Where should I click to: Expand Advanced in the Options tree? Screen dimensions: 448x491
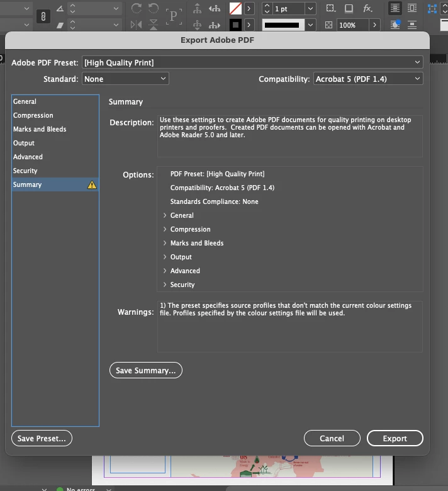tap(165, 271)
